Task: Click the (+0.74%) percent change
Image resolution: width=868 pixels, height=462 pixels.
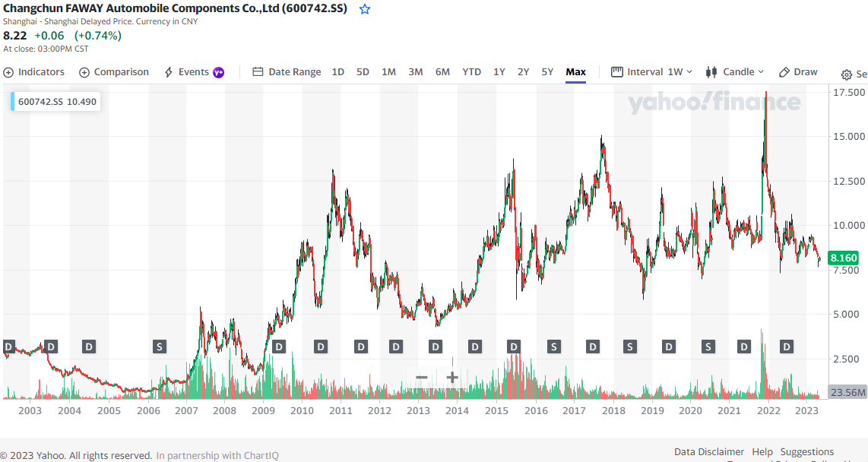Action: pyautogui.click(x=98, y=36)
